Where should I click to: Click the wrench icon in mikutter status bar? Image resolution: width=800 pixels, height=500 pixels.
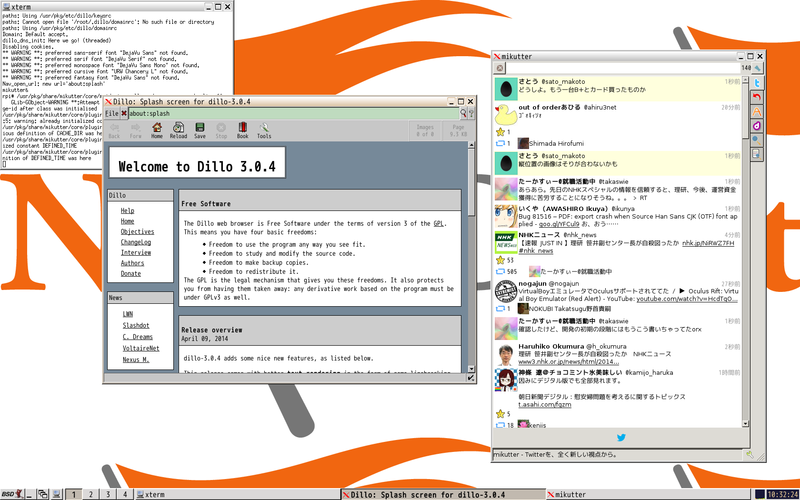pos(749,454)
